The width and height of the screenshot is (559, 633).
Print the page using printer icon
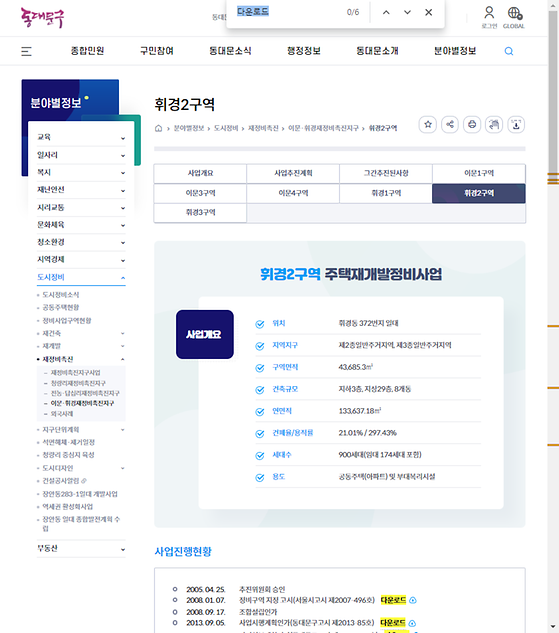click(x=472, y=124)
